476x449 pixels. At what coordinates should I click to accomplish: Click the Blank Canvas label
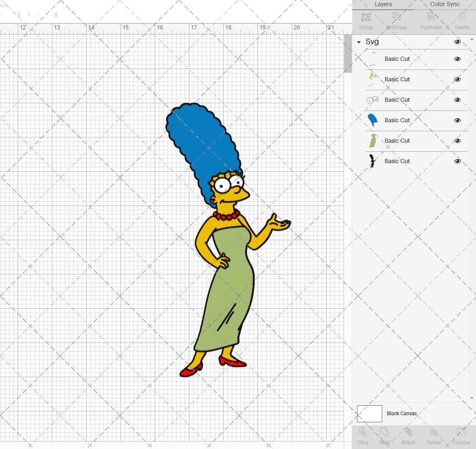coord(402,413)
